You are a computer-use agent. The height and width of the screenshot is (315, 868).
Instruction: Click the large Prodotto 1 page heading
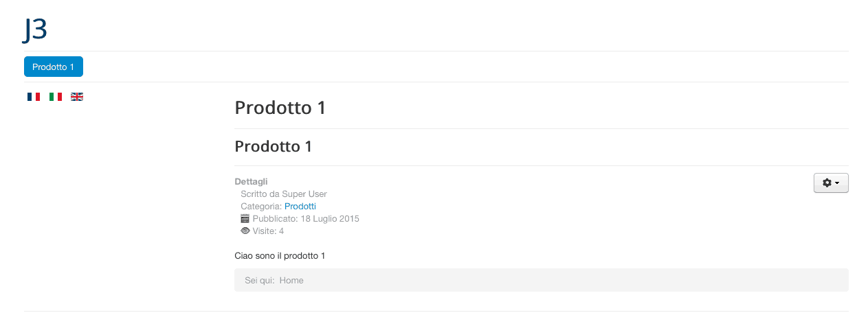pyautogui.click(x=280, y=108)
